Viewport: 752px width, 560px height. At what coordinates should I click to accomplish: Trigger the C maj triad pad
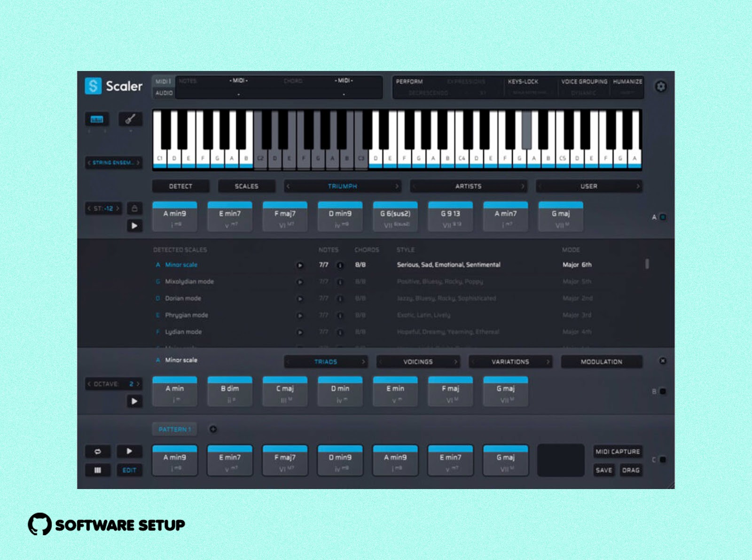pyautogui.click(x=285, y=391)
